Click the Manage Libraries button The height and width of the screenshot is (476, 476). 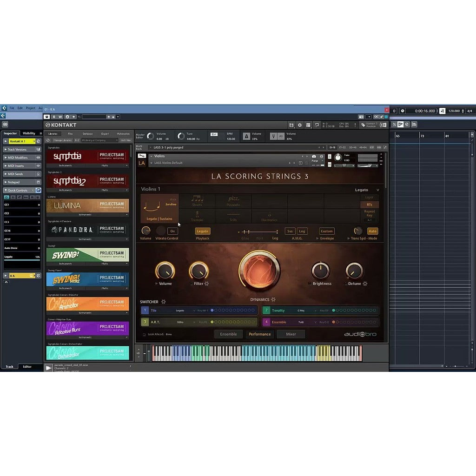(62, 140)
